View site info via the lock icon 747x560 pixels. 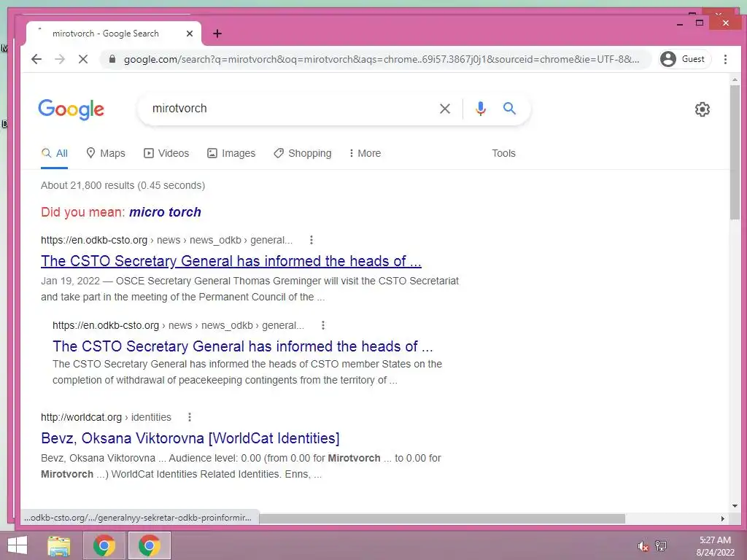(x=112, y=59)
